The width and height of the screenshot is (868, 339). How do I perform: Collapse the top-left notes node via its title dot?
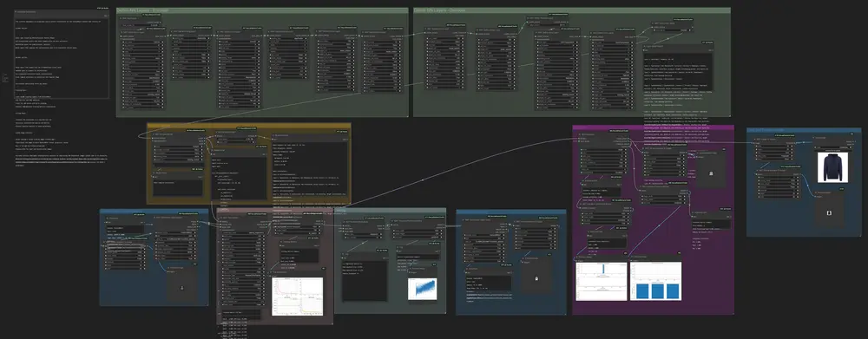click(16, 11)
